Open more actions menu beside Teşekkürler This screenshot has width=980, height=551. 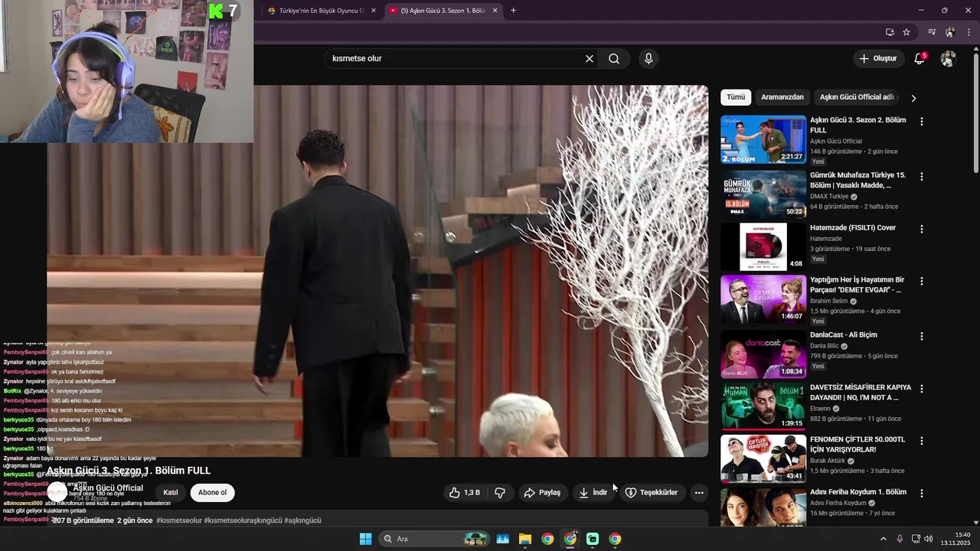[x=699, y=493]
